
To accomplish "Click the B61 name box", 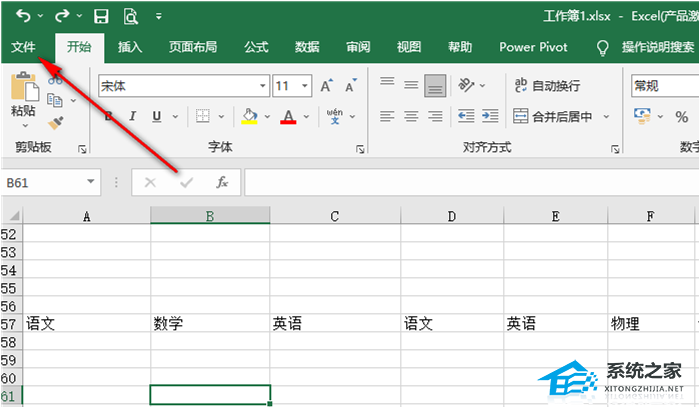I will [x=45, y=182].
